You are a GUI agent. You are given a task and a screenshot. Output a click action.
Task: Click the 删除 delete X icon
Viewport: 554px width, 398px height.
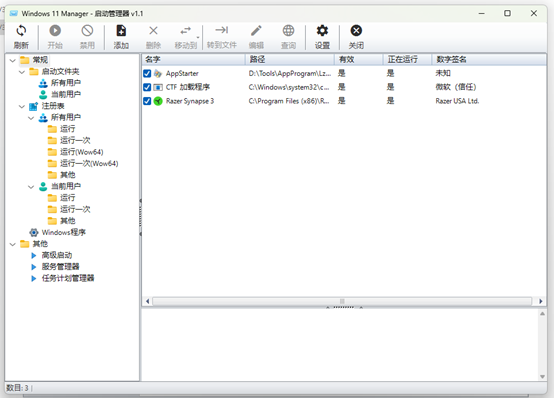153,31
